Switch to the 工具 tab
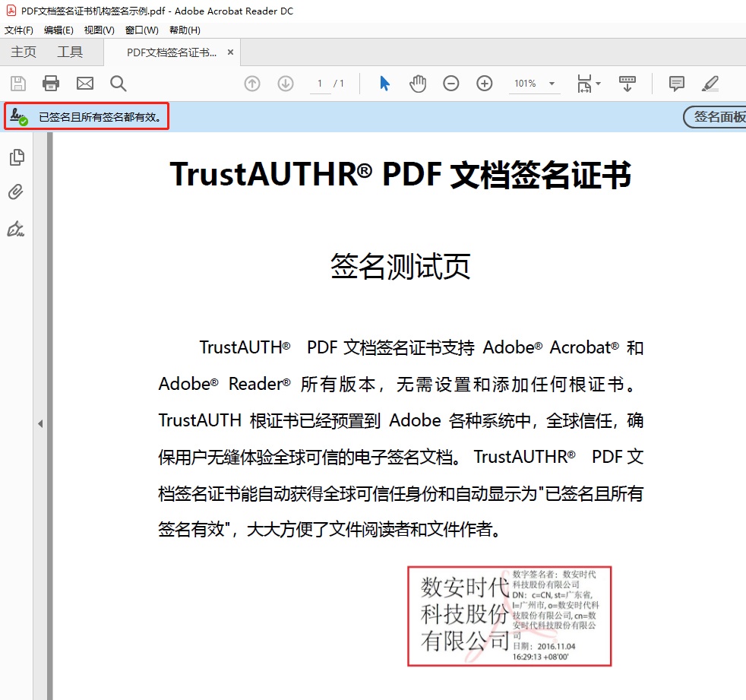 70,52
